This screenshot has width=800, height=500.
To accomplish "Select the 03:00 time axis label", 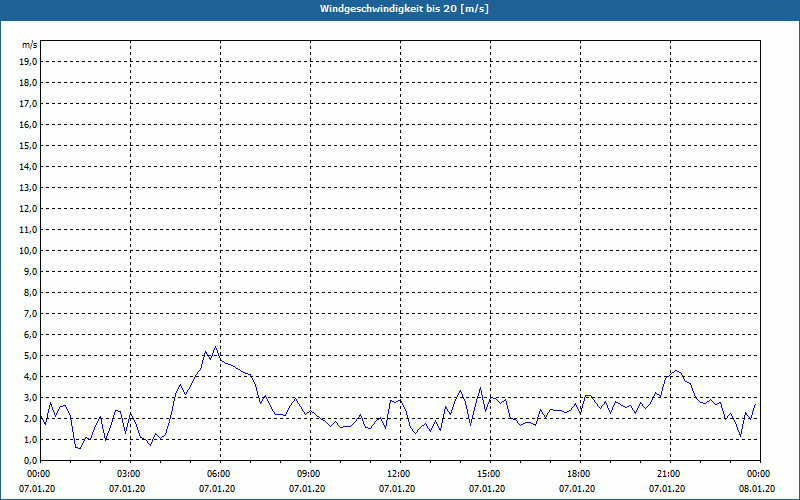I will pyautogui.click(x=128, y=474).
